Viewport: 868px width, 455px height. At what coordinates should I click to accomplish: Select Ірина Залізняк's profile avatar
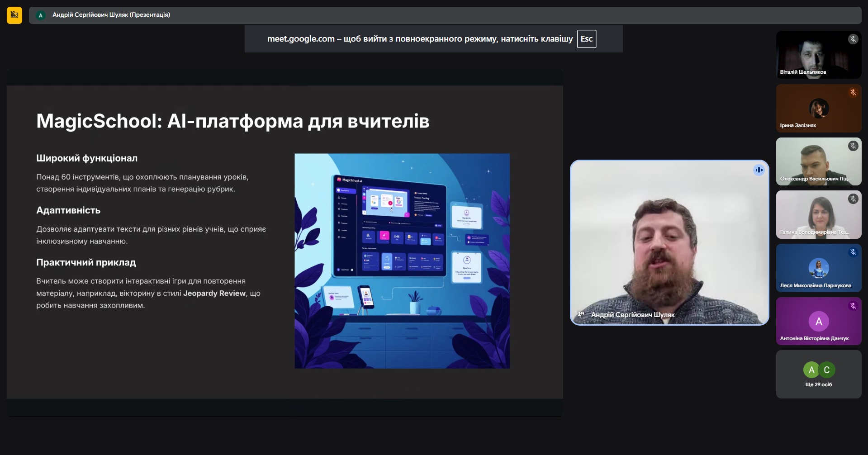818,108
